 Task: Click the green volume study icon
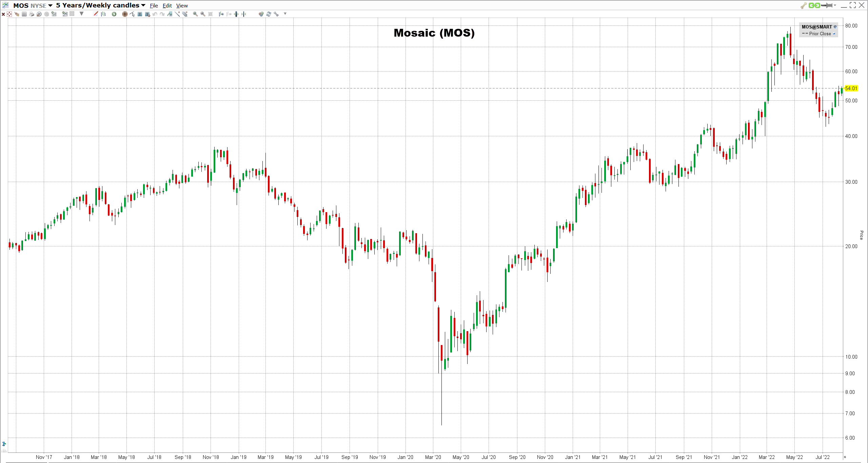coord(170,14)
